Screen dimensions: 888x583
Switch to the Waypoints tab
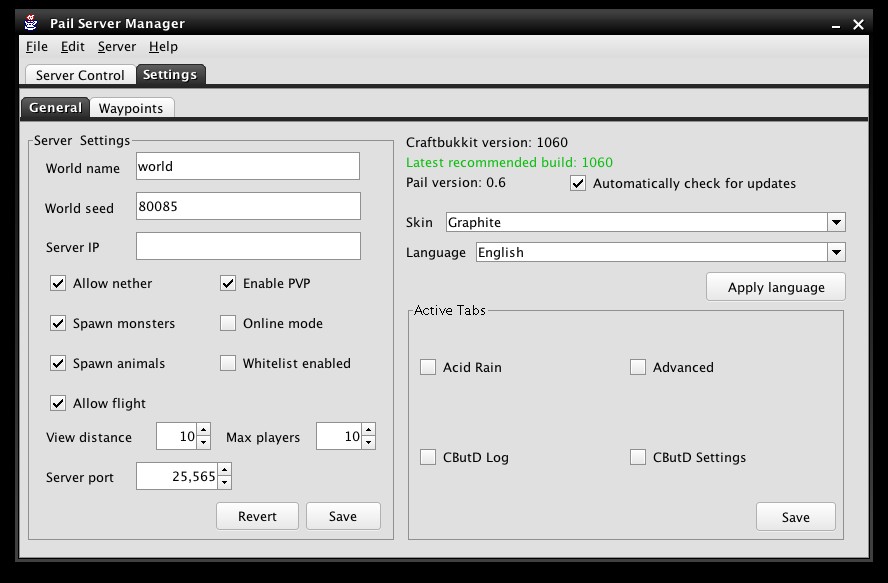click(x=131, y=108)
